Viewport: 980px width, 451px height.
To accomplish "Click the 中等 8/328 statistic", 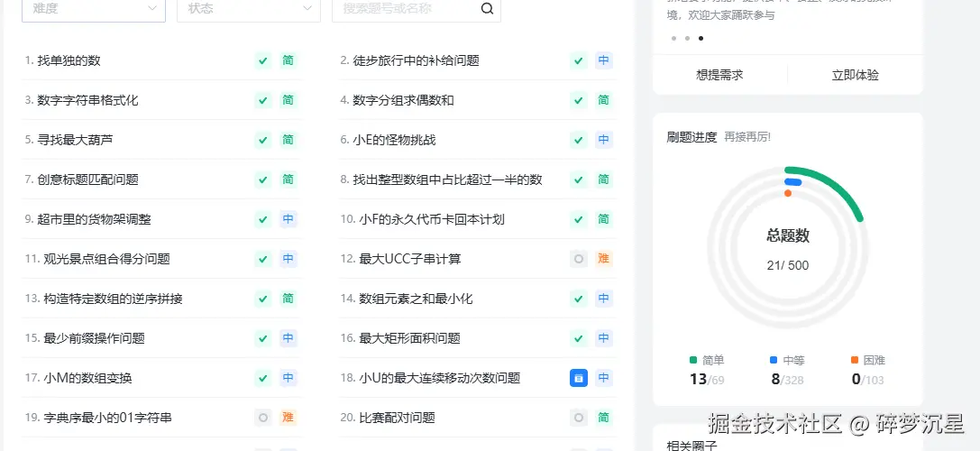I will pyautogui.click(x=787, y=371).
